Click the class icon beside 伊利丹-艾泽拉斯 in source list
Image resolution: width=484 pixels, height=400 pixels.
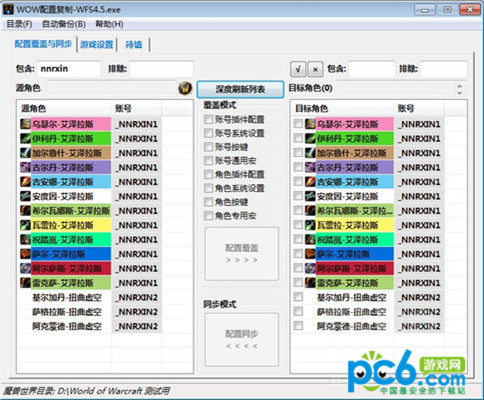click(25, 138)
